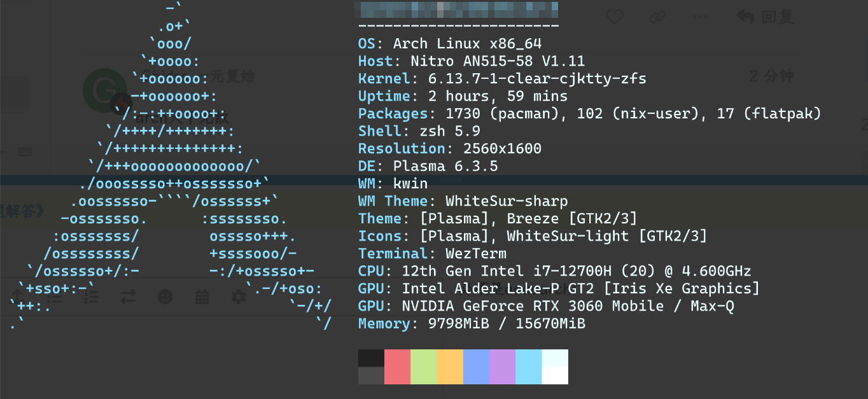Copy the post link via chain icon

pyautogui.click(x=657, y=17)
